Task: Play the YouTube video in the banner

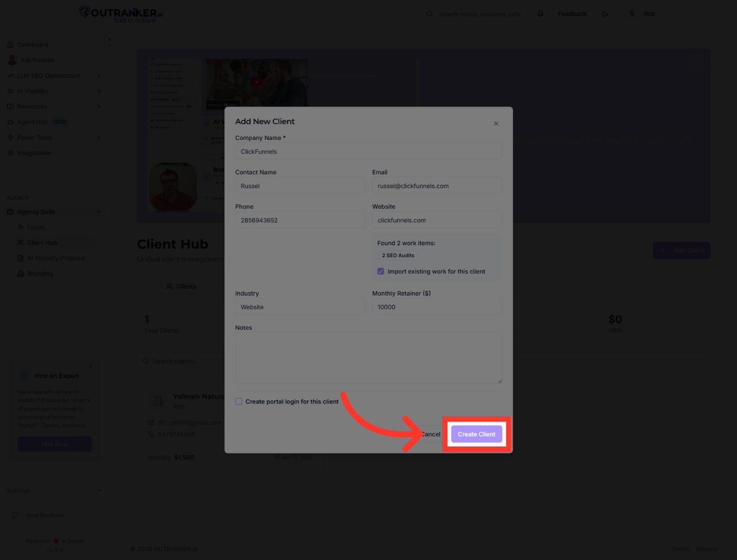Action: 257,82
